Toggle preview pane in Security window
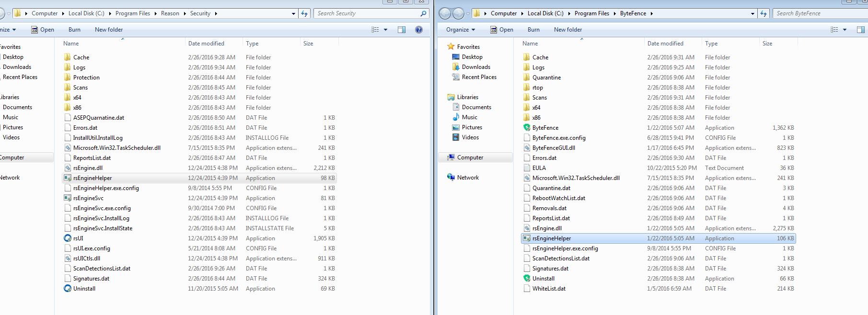The height and width of the screenshot is (315, 868). (402, 30)
